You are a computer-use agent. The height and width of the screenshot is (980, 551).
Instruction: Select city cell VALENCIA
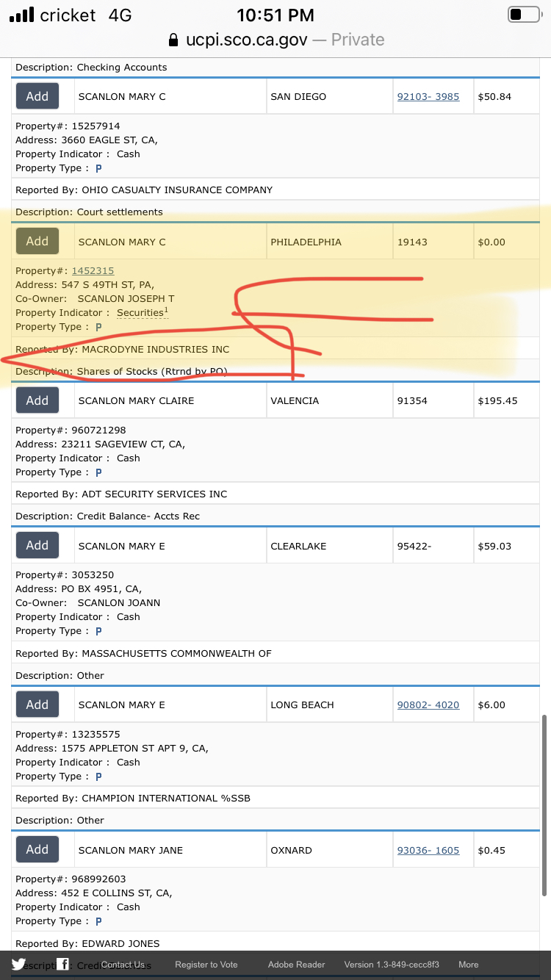click(x=295, y=400)
